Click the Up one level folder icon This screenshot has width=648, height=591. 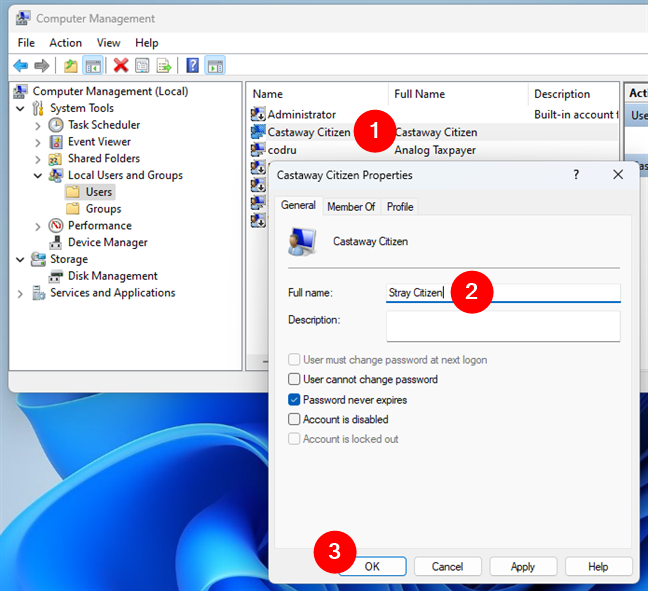pos(71,65)
